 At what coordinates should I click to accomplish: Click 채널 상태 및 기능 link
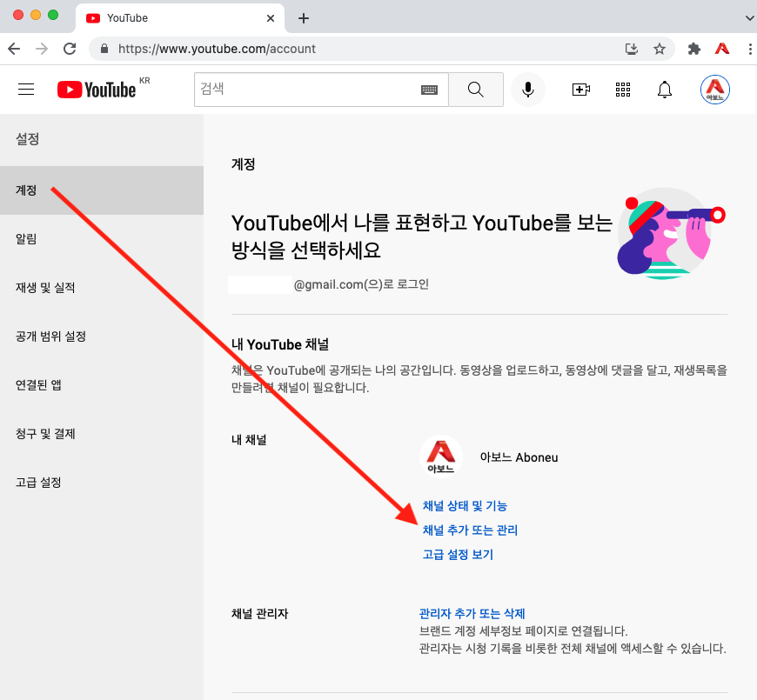coord(465,505)
